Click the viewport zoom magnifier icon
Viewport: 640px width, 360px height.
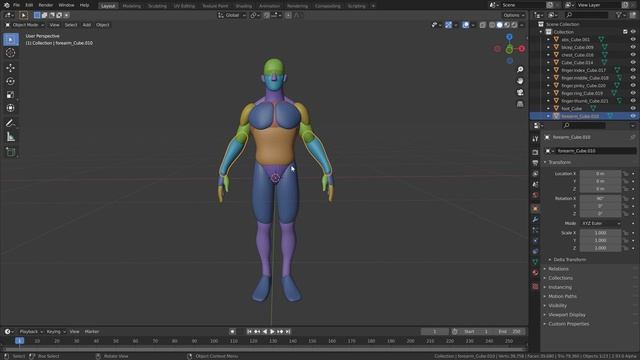[520, 70]
